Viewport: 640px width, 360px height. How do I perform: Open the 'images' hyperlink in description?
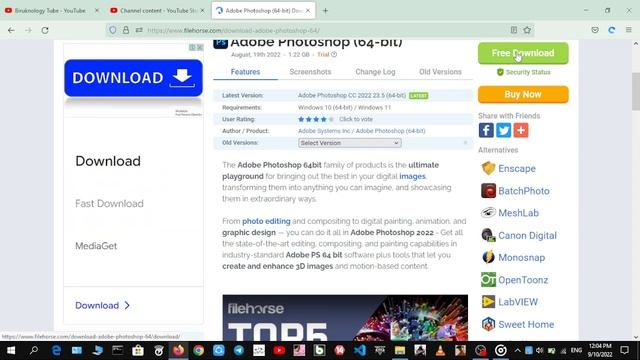click(x=412, y=176)
